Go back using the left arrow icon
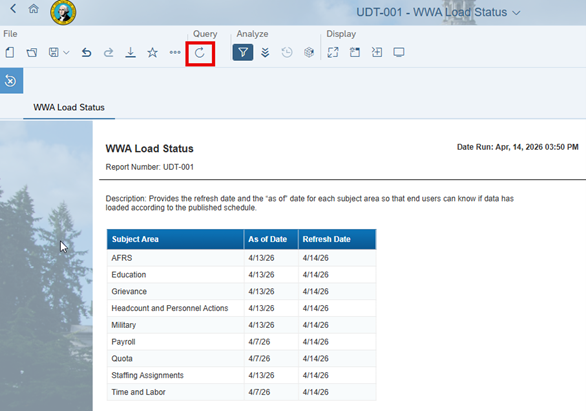This screenshot has width=586, height=411. click(13, 9)
